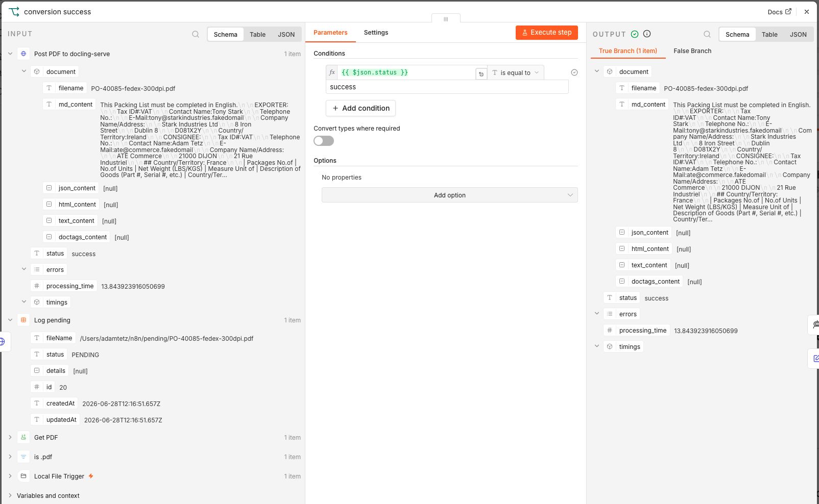Click the Local File Trigger node icon
This screenshot has width=819, height=504.
[23, 476]
